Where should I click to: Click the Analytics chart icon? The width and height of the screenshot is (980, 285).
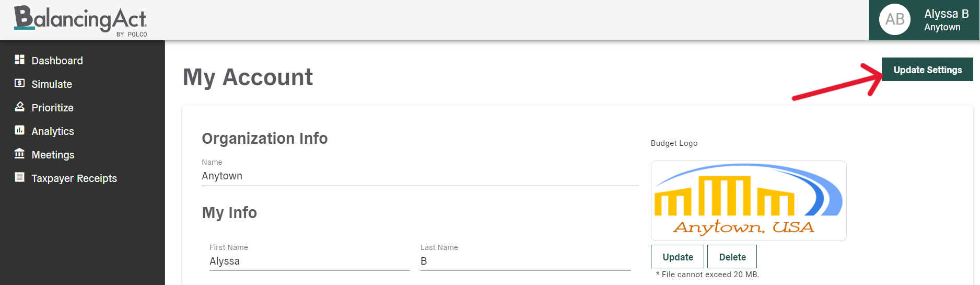(20, 130)
